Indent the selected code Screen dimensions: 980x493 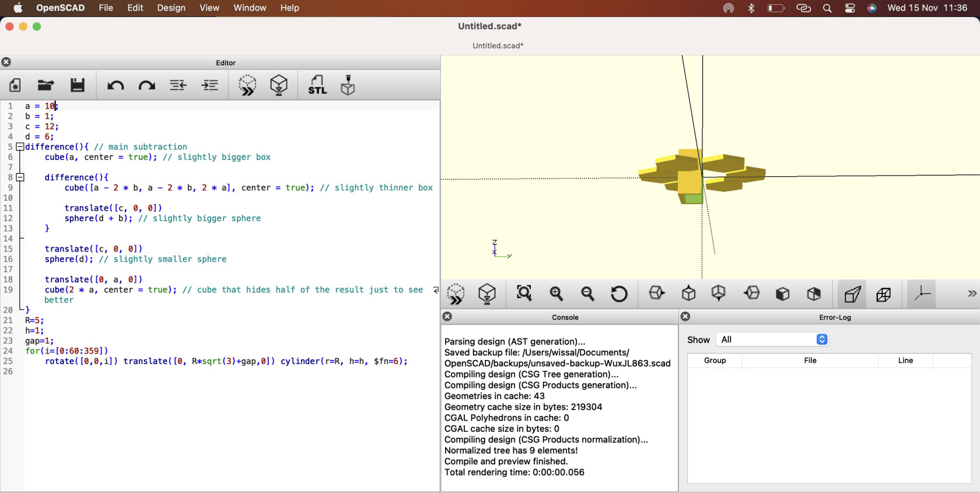click(x=210, y=86)
